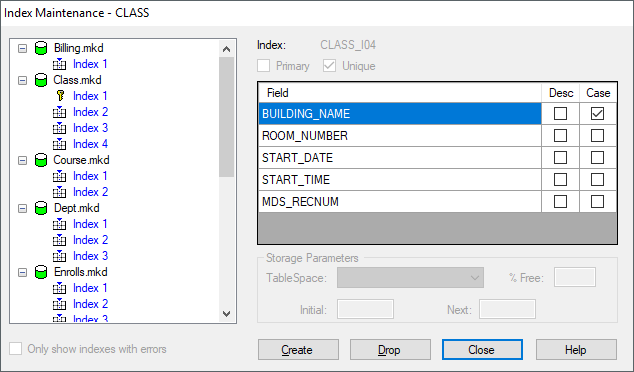The image size is (634, 372).
Task: Click the index grid icon beside Class Index 4
Action: tap(59, 144)
